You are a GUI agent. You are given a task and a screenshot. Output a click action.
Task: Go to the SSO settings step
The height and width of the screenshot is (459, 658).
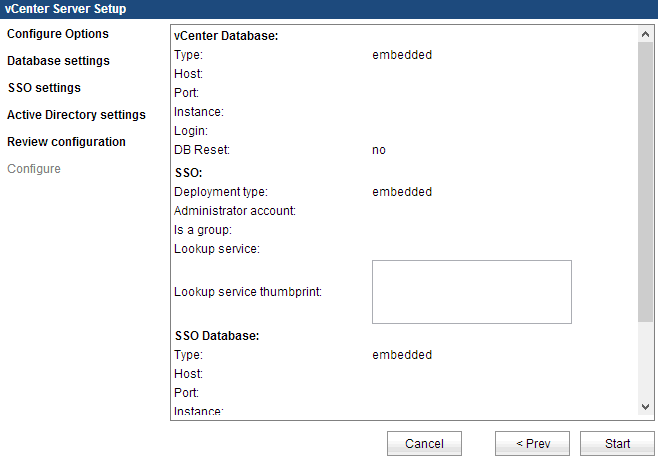44,88
